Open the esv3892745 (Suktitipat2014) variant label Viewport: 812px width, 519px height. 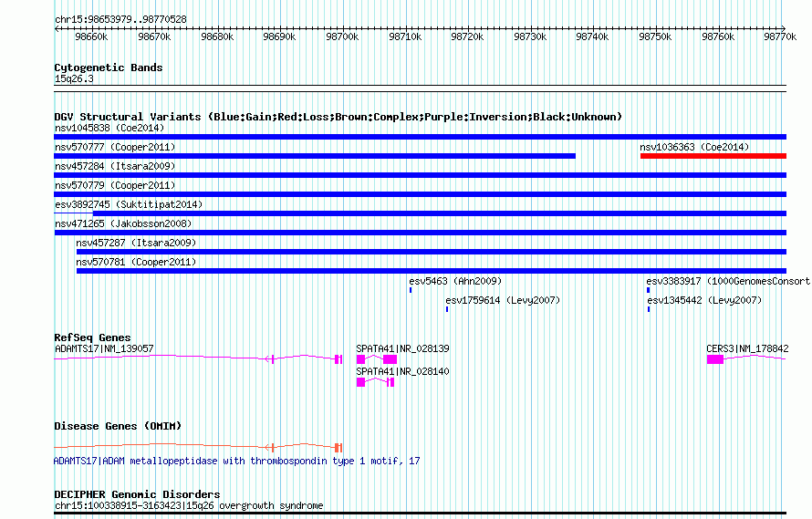coord(129,204)
